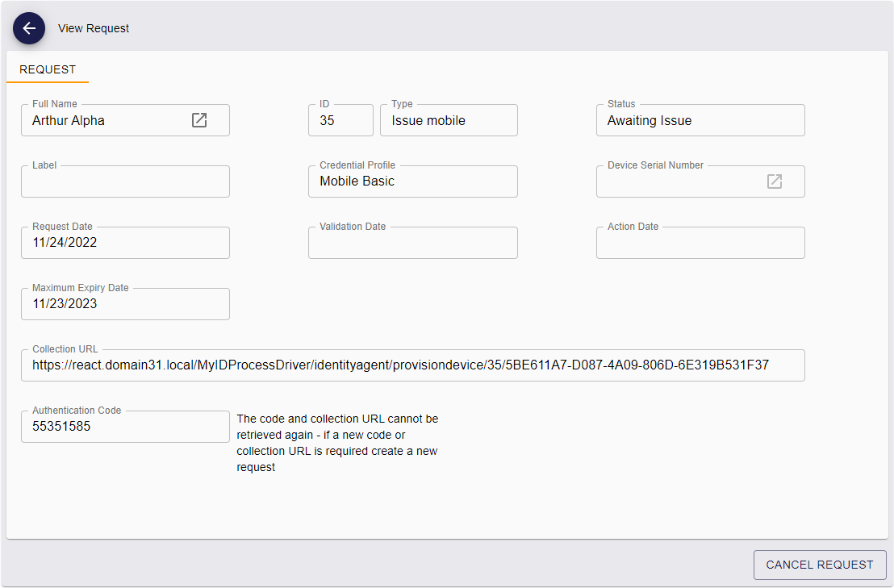The height and width of the screenshot is (588, 894).
Task: Select the Request Date field
Action: coord(125,243)
